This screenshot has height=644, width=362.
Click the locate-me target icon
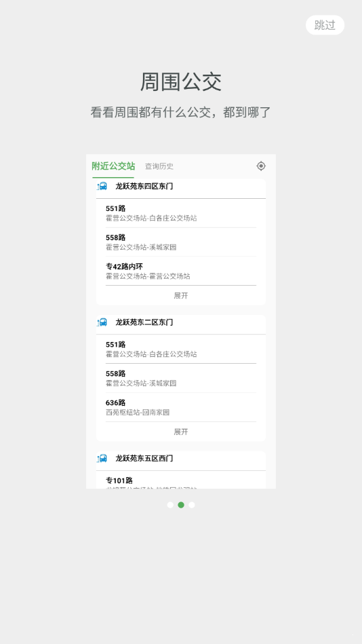[261, 166]
